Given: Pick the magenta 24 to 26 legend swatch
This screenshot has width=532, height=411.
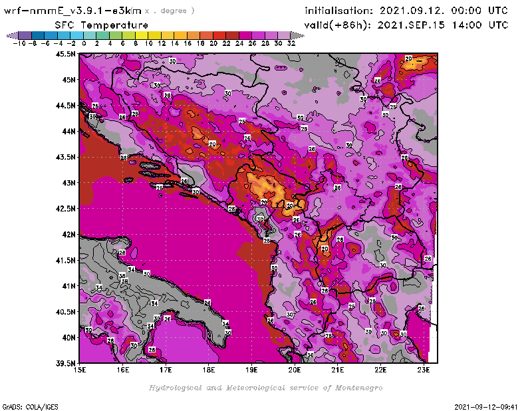Looking at the screenshot, I should click(x=245, y=35).
